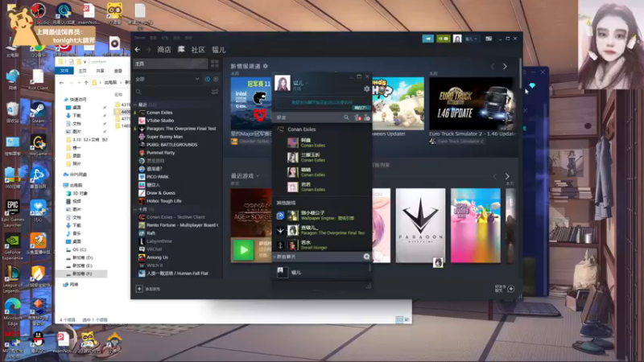Go to next news items arrow
This screenshot has width=644, height=362.
pyautogui.click(x=505, y=67)
